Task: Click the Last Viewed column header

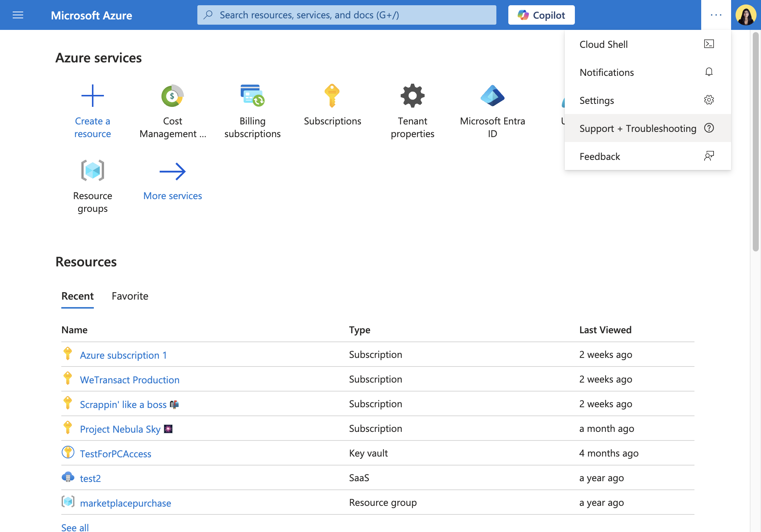Action: (x=605, y=330)
